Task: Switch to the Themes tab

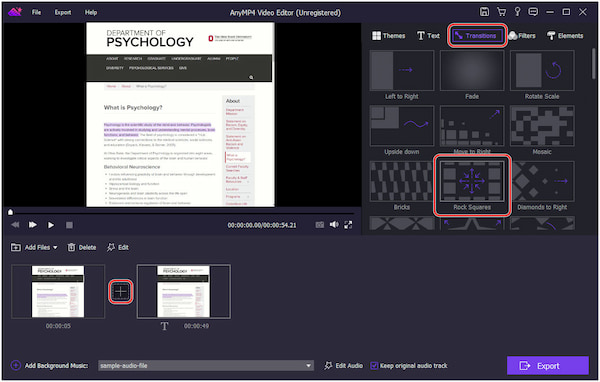Action: point(388,36)
